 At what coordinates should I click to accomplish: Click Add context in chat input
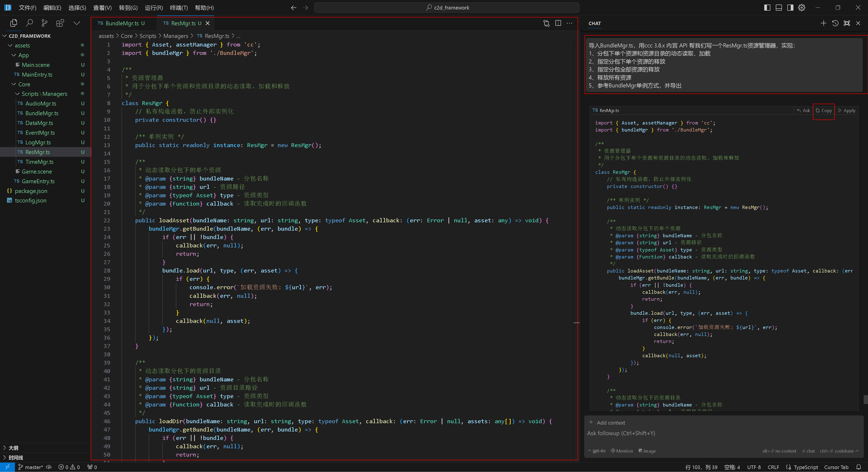point(607,423)
